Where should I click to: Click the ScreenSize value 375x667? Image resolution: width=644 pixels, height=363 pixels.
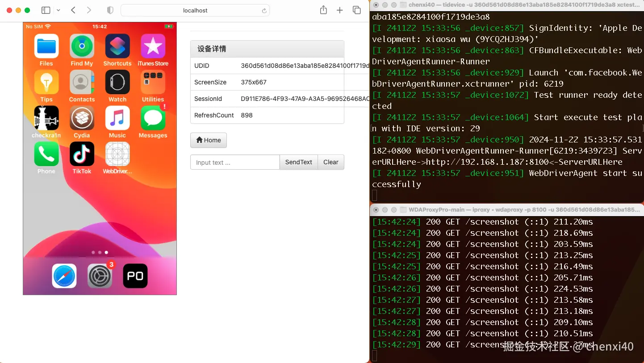(254, 82)
